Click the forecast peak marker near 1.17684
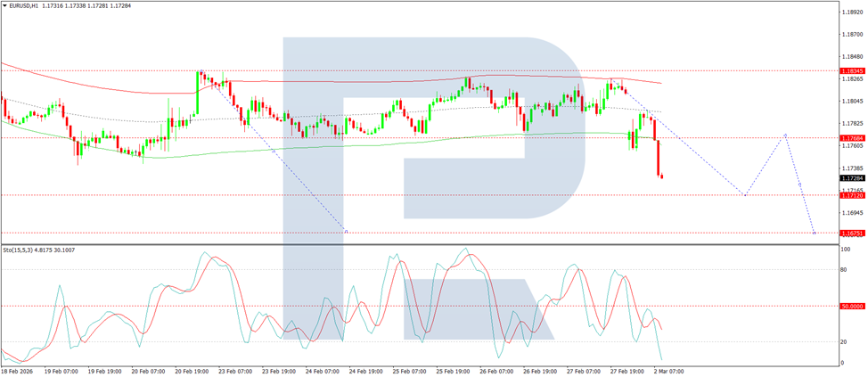This screenshot has width=868, height=377. click(785, 135)
